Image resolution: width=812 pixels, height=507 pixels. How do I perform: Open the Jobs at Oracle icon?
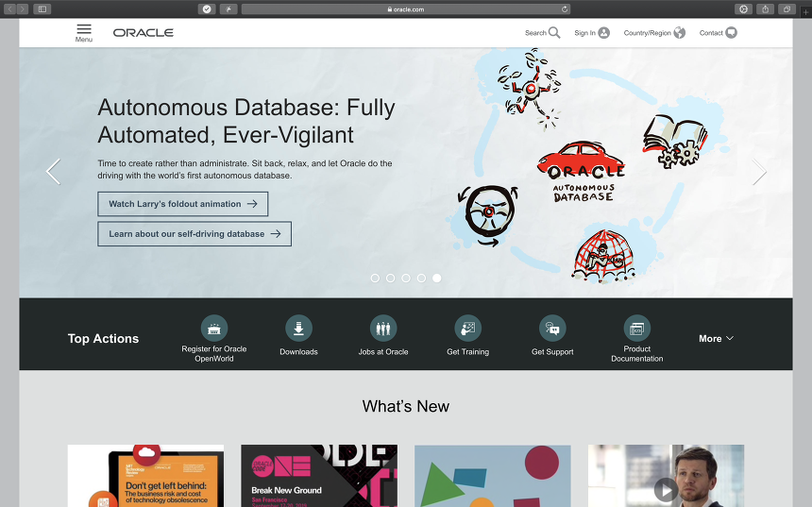point(383,329)
